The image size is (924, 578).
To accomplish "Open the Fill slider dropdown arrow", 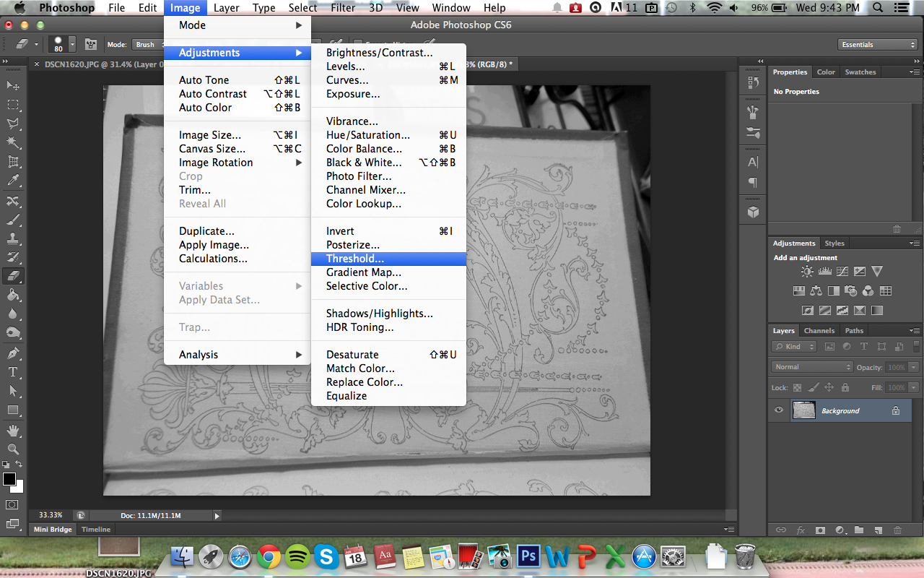I will [x=914, y=387].
